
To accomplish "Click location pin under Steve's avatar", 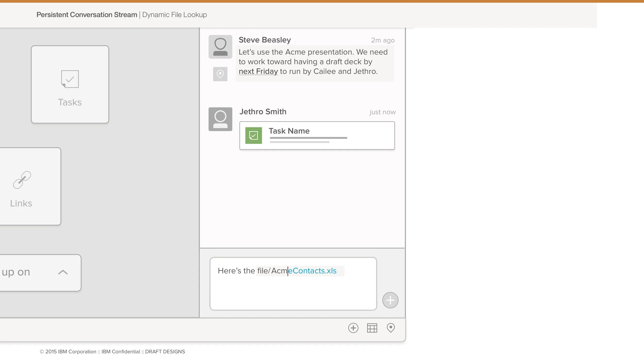I will [220, 74].
